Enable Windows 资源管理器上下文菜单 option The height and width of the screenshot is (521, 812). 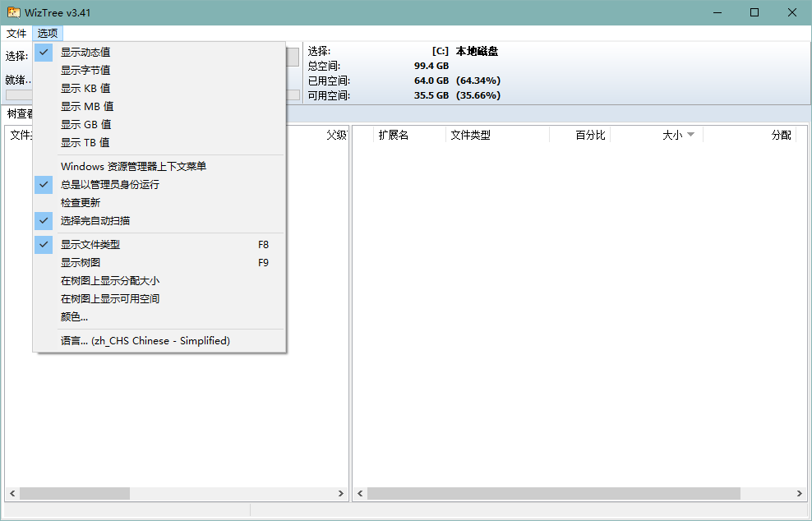[x=133, y=166]
